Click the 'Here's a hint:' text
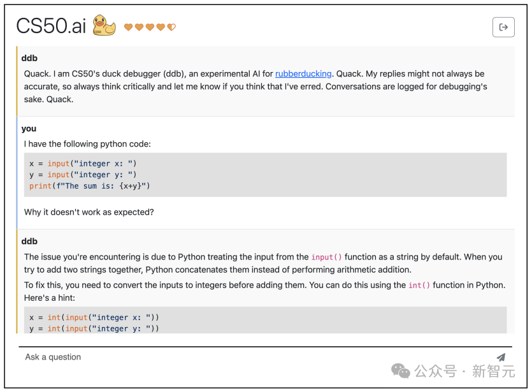This screenshot has width=532, height=392. point(50,298)
